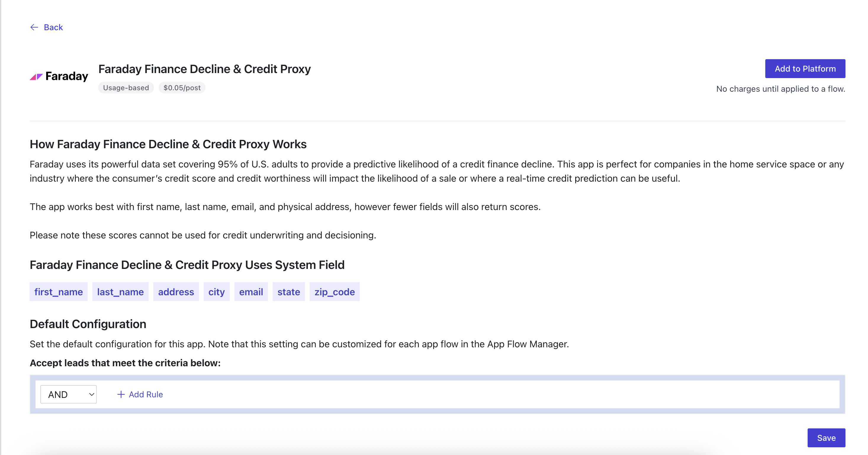Click the back arrow icon
Image resolution: width=868 pixels, height=455 pixels.
point(34,27)
